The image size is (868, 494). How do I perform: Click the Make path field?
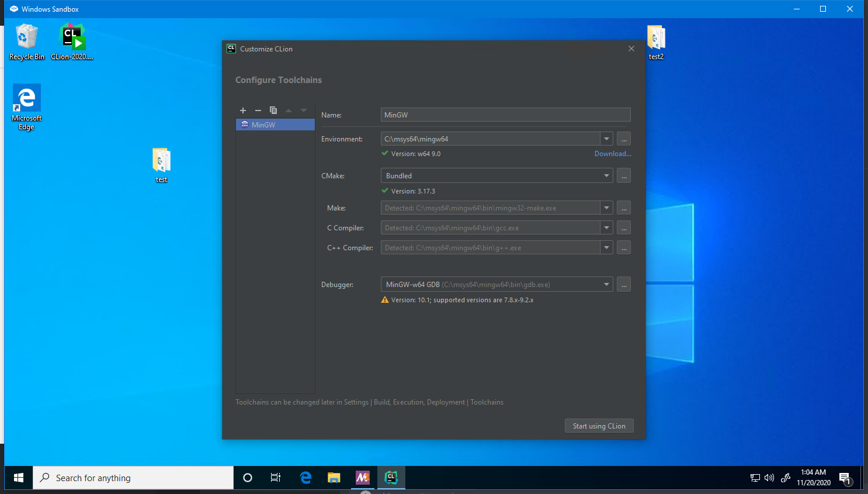[x=491, y=208]
